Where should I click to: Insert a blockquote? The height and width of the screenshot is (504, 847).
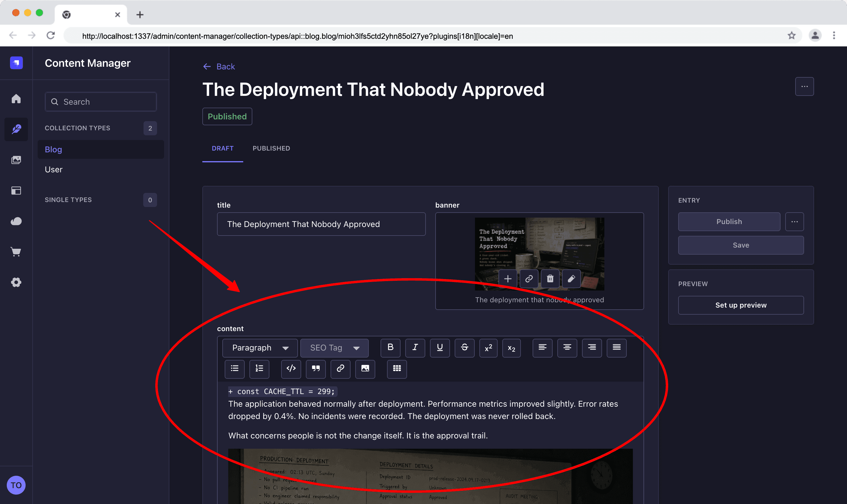(x=316, y=368)
